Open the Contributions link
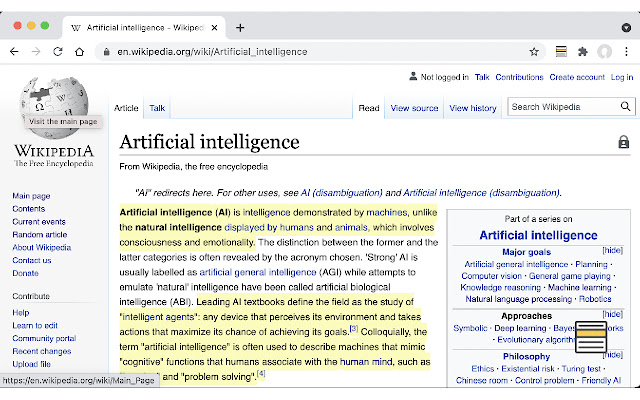 (519, 77)
